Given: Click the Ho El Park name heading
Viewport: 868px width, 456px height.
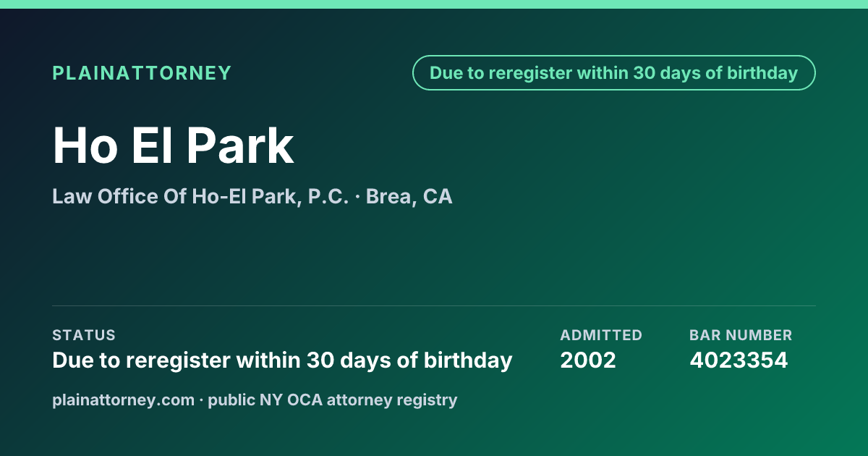Looking at the screenshot, I should (x=174, y=146).
